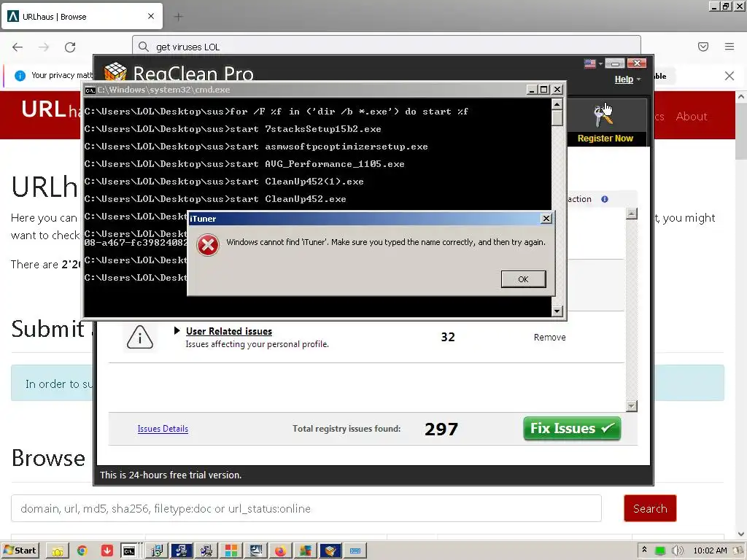Click the URLhaus search input field
This screenshot has width=747, height=560.
[306, 508]
